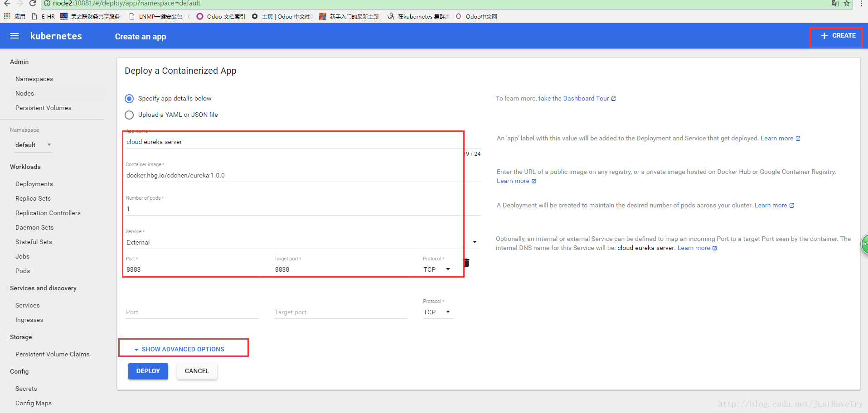Click Learn more link under container image help
This screenshot has width=868, height=413.
(x=513, y=181)
